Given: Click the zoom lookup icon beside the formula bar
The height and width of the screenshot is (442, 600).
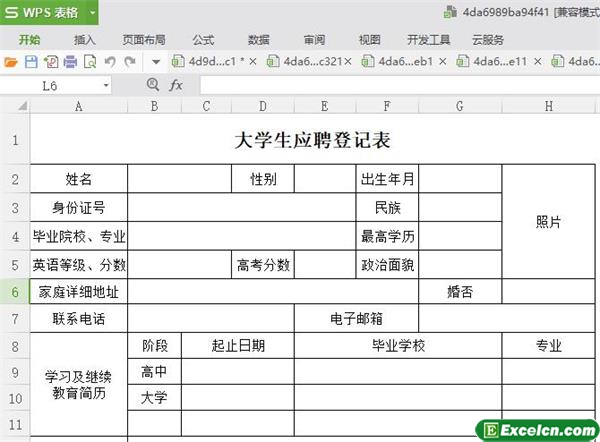Looking at the screenshot, I should point(153,85).
